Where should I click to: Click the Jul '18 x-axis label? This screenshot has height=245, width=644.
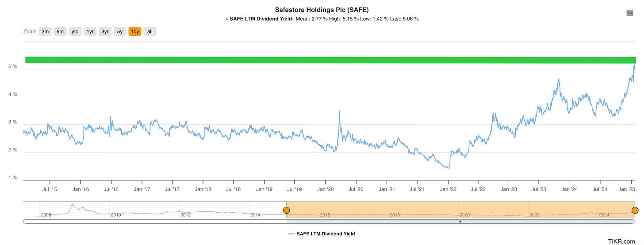tap(234, 189)
